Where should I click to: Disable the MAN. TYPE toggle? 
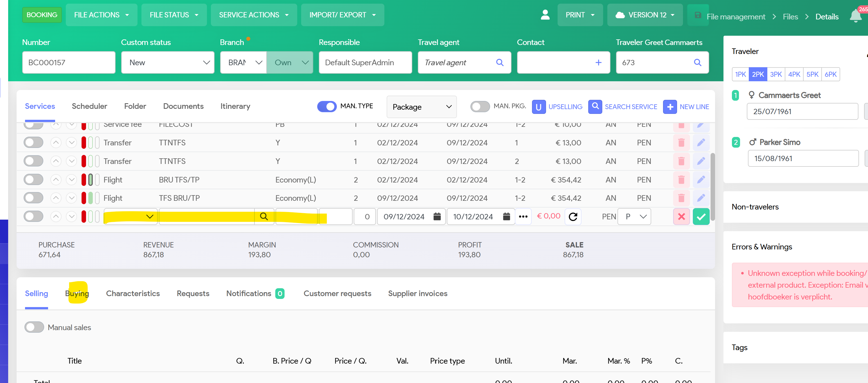coord(326,107)
